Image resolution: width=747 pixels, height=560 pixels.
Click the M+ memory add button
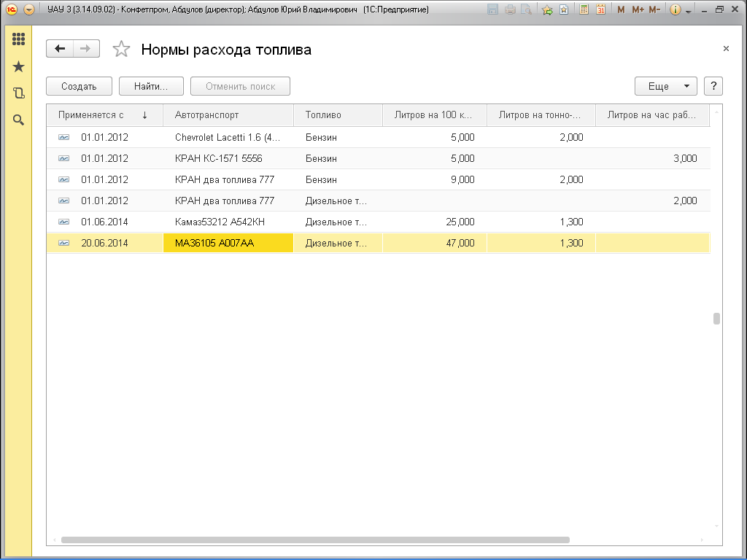[638, 10]
